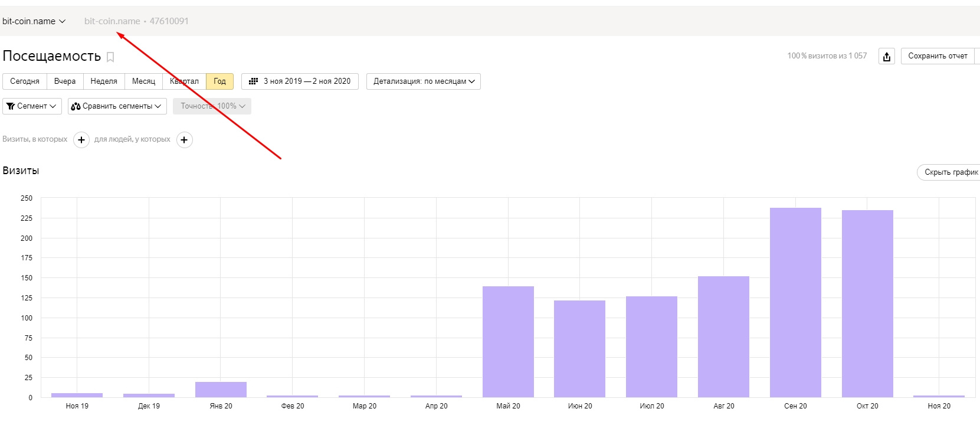Click the Сен 20 bar in chart
The height and width of the screenshot is (438, 980).
tap(795, 302)
